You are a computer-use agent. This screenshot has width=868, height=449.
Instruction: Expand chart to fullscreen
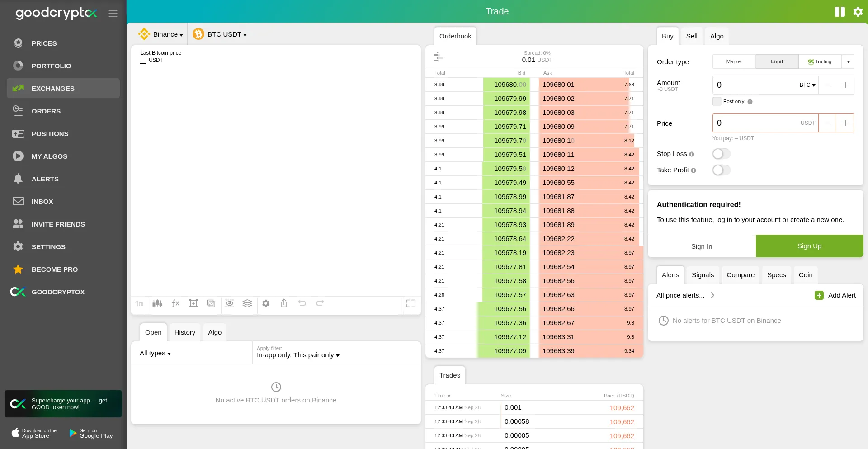click(411, 303)
